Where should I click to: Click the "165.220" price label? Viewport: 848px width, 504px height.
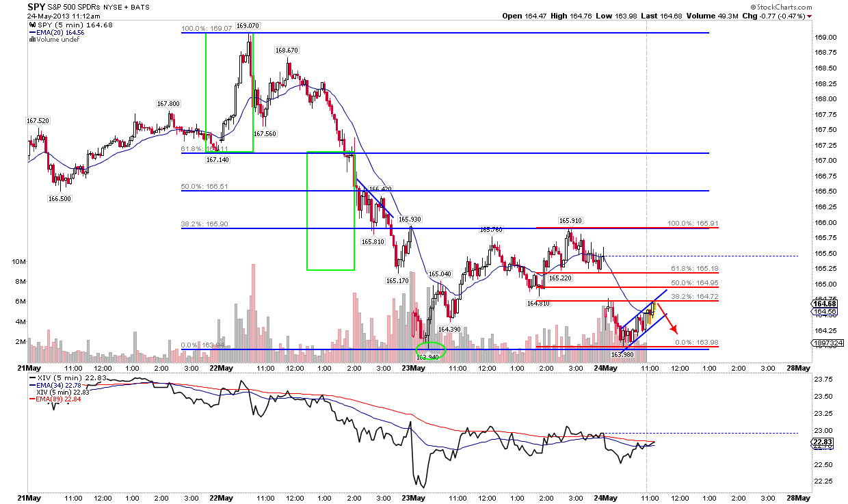pyautogui.click(x=561, y=278)
